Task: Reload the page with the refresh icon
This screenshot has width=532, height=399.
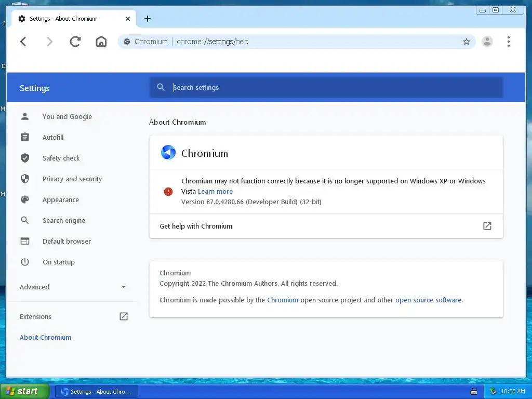Action: coord(75,42)
